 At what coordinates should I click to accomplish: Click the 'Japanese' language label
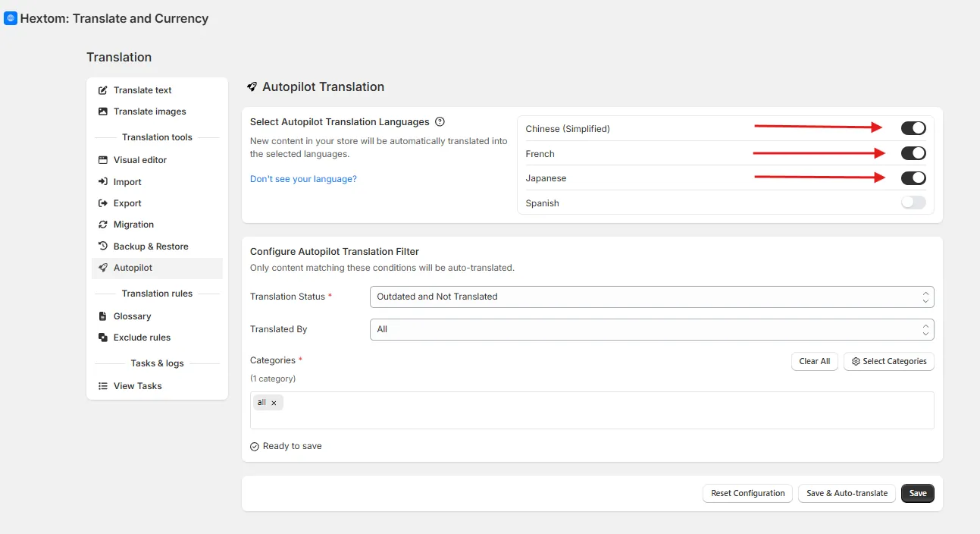tap(546, 178)
